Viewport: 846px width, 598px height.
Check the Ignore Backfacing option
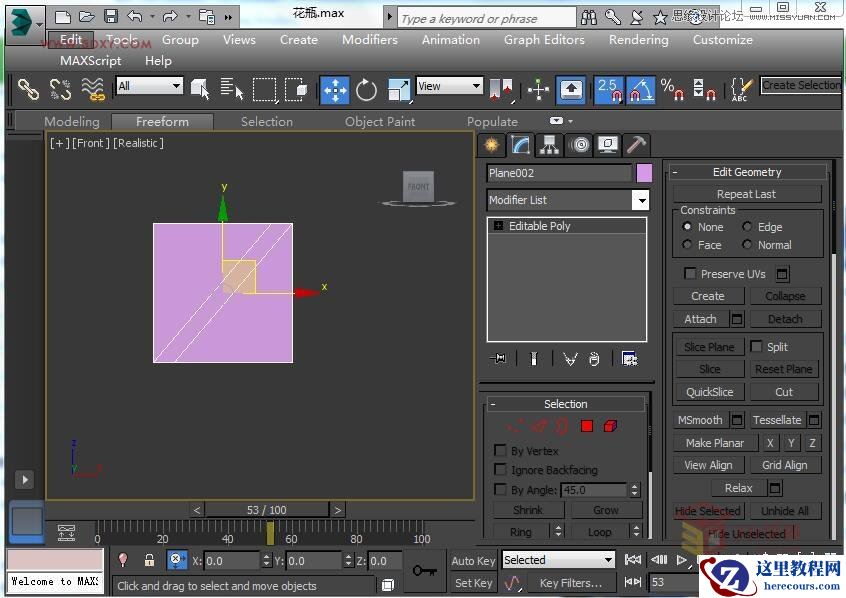tap(501, 470)
